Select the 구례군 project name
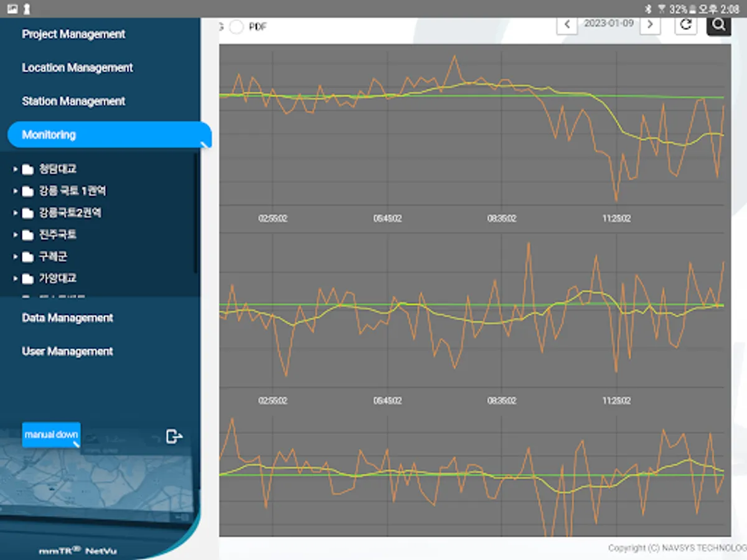The height and width of the screenshot is (560, 747). (53, 257)
